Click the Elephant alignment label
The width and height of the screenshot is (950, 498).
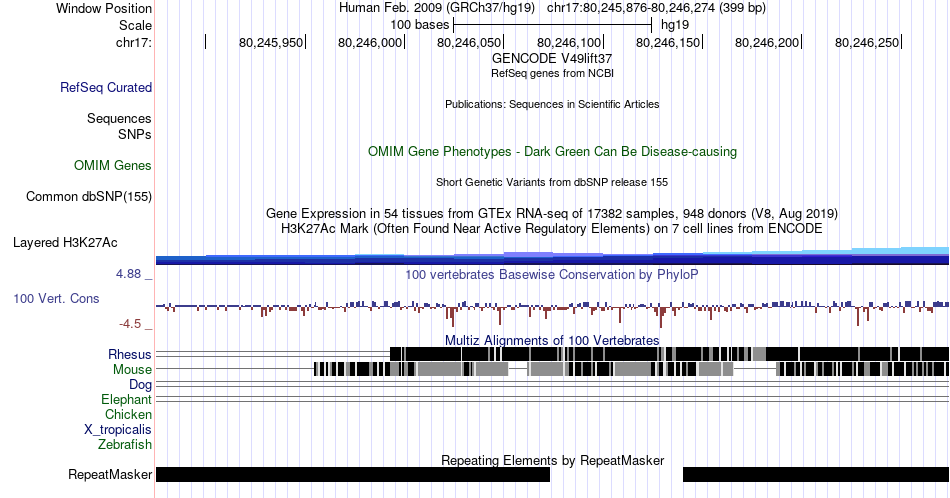tap(126, 399)
